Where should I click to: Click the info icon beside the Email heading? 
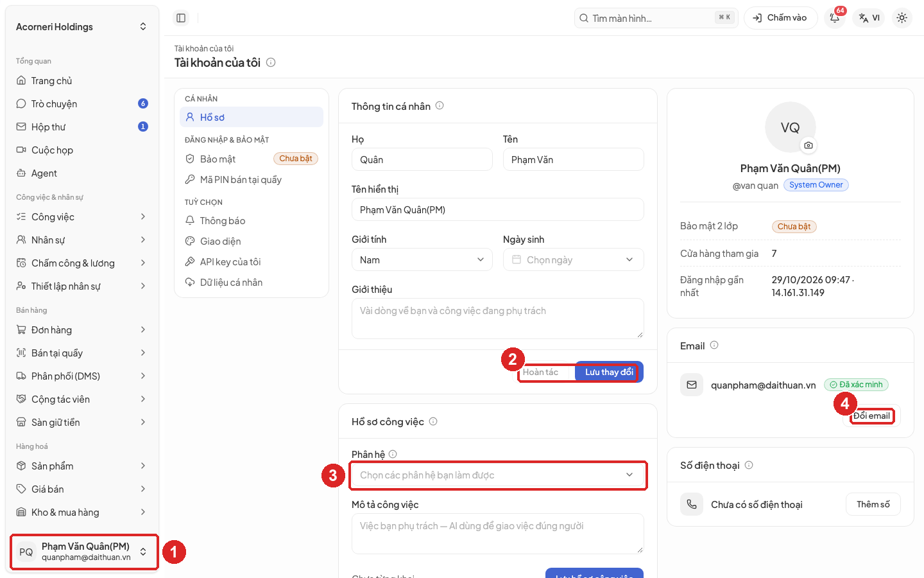point(714,346)
